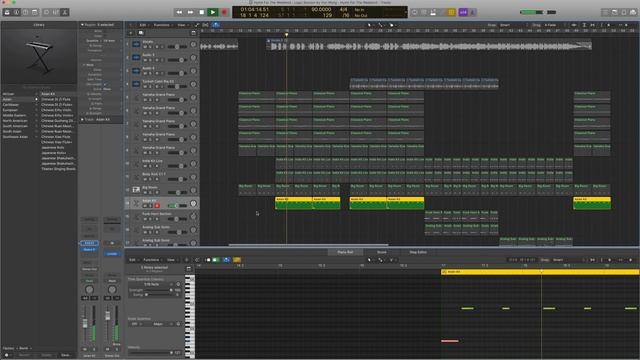Viewport: 640px width, 360px height.
Task: Expand the Track Asian Kit disclosure triangle
Action: click(82, 120)
